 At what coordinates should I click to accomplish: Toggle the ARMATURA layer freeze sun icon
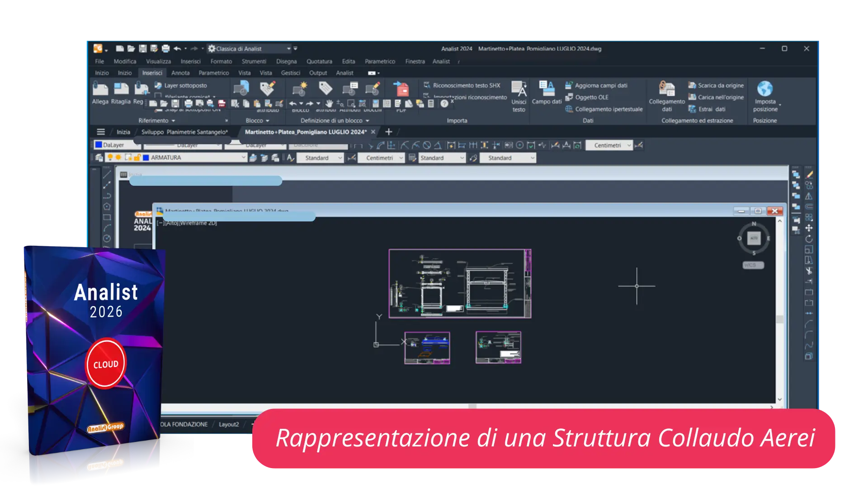118,157
